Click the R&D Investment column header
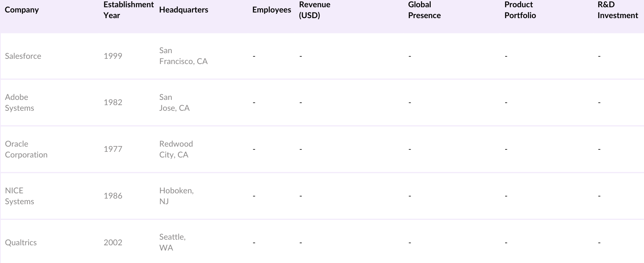Image resolution: width=644 pixels, height=263 pixels. [617, 10]
